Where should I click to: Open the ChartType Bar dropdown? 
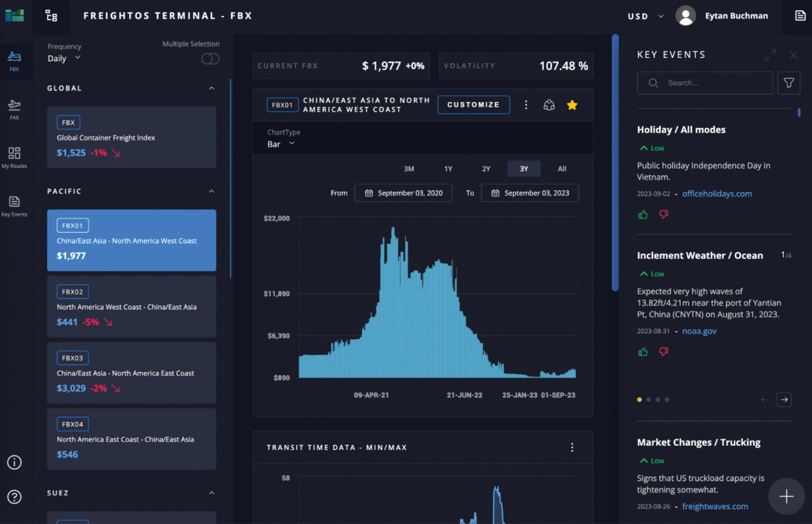point(281,144)
